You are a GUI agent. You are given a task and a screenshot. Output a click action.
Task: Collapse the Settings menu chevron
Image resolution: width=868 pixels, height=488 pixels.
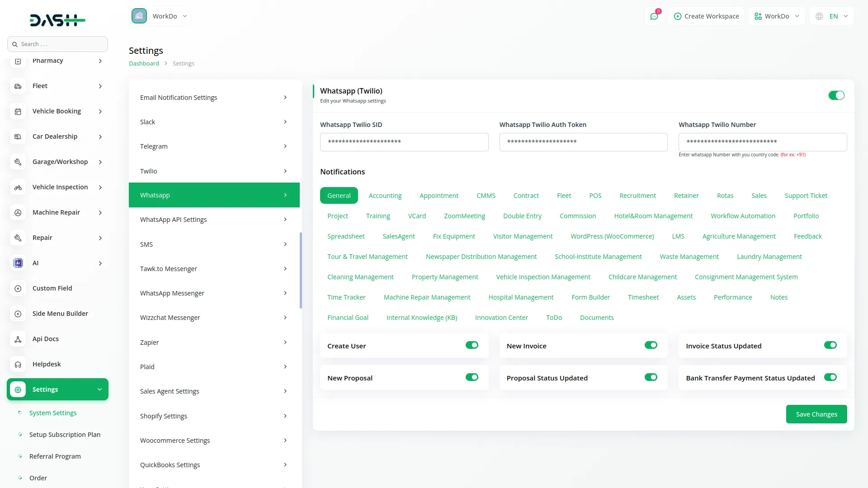click(x=100, y=389)
